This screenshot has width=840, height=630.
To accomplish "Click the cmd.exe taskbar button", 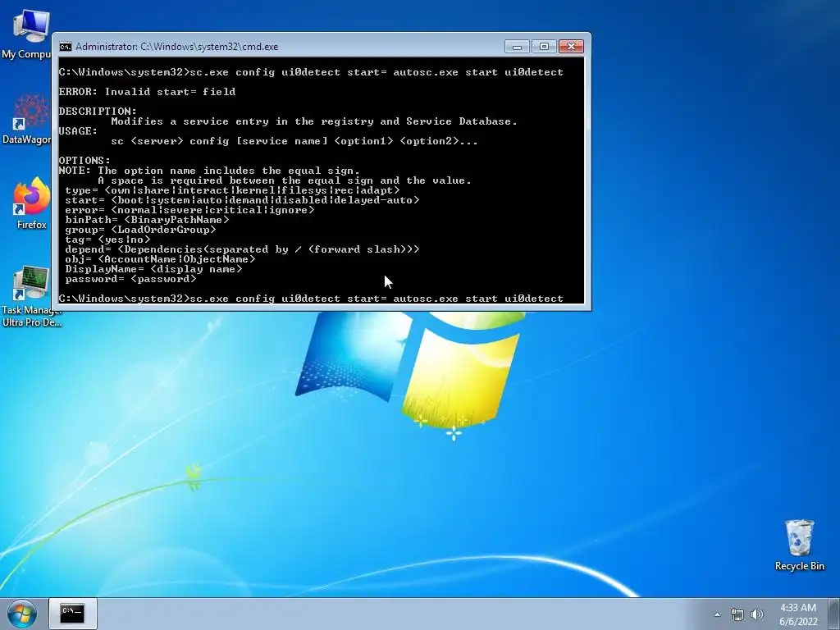I will [73, 614].
